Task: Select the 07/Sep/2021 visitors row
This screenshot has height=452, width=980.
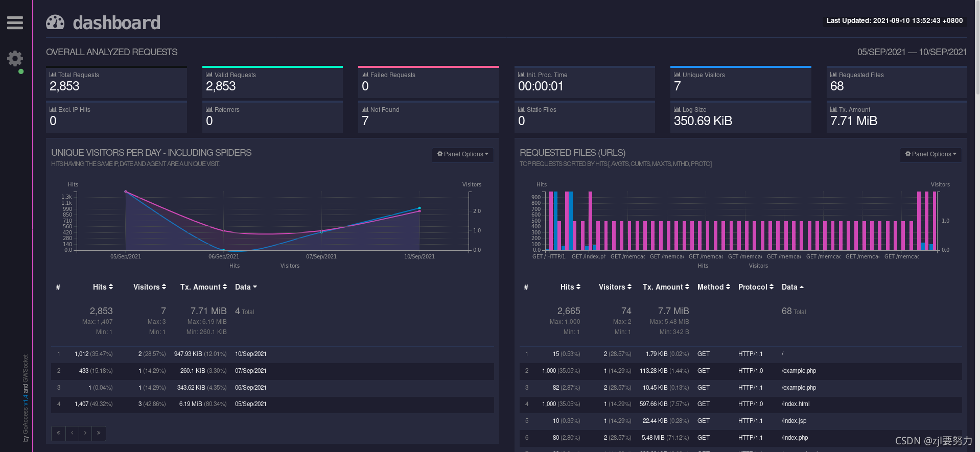Action: 272,371
